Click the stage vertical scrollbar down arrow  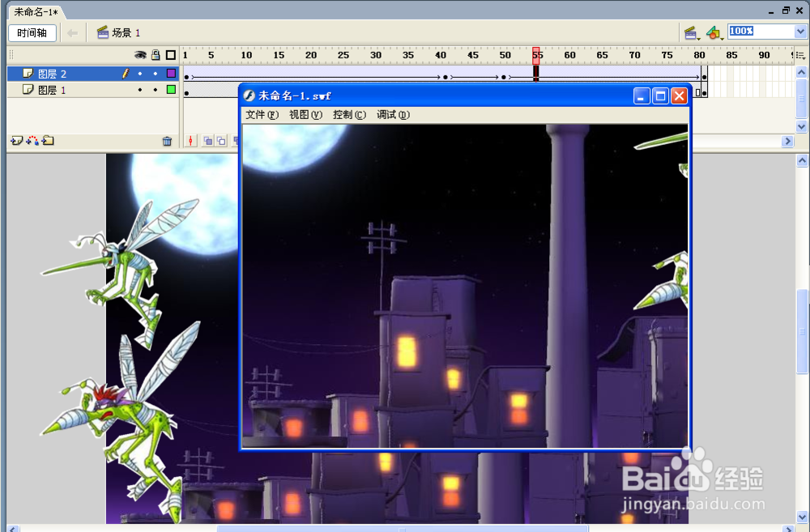pyautogui.click(x=802, y=517)
